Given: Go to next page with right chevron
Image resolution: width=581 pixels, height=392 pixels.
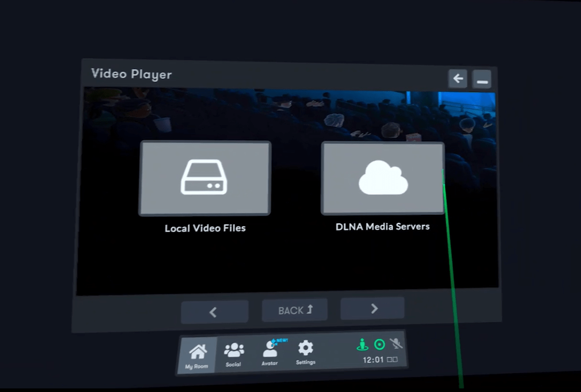Looking at the screenshot, I should [373, 308].
